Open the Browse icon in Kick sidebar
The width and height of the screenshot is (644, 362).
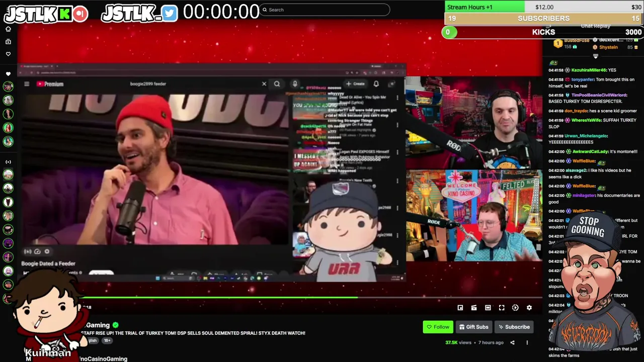pyautogui.click(x=8, y=41)
